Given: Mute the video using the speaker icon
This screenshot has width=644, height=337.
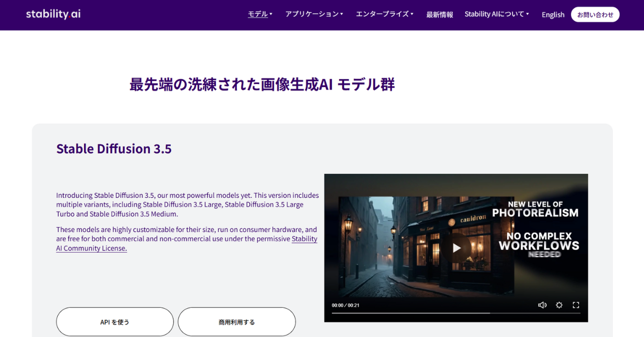Looking at the screenshot, I should [542, 305].
